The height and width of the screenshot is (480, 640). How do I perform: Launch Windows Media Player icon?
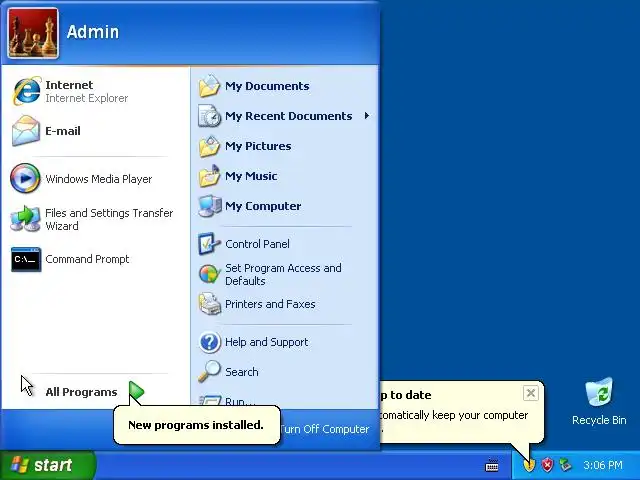click(25, 178)
